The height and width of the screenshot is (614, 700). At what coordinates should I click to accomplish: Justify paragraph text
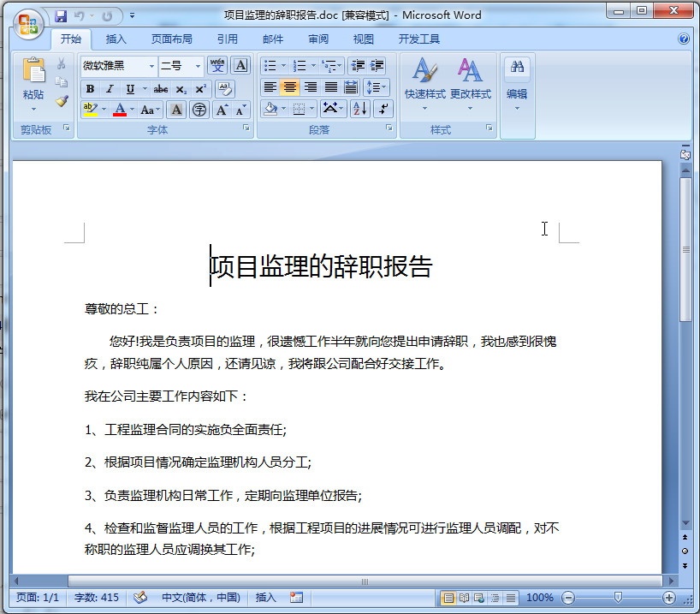[x=331, y=87]
